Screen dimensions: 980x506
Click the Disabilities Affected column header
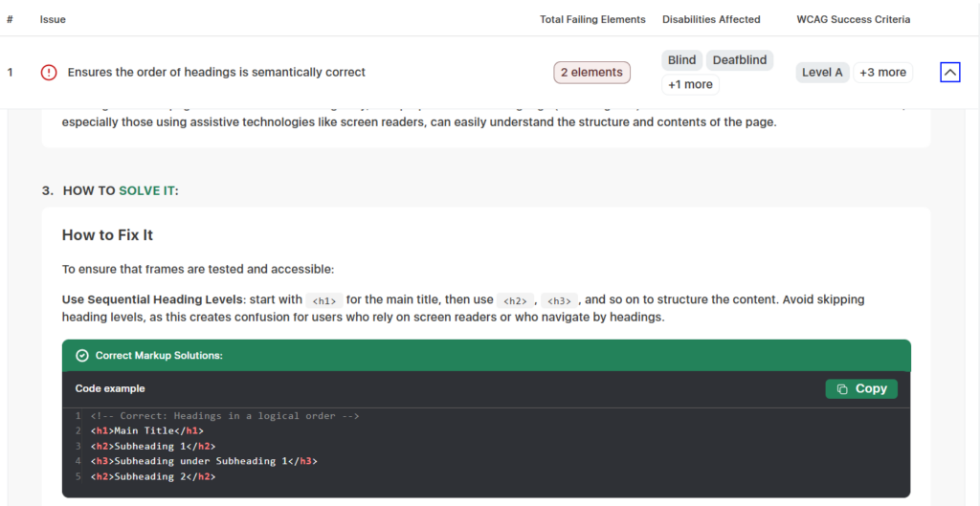pos(711,19)
